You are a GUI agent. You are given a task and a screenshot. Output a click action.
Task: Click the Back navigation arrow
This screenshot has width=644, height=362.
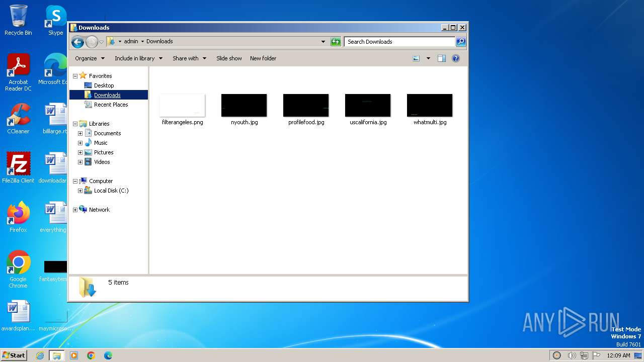pos(77,42)
